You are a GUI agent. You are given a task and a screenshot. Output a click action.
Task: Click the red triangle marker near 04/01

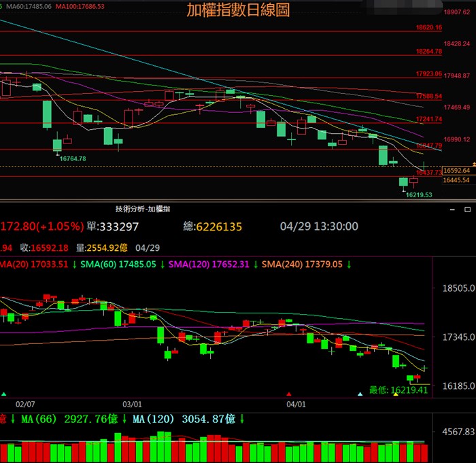288,394
